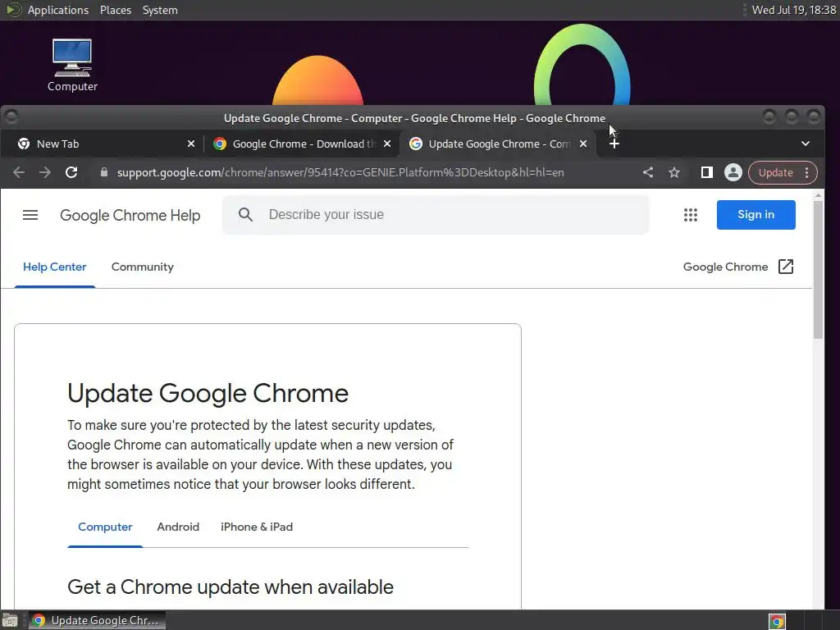Switch to Google Chrome Download tab
The image size is (840, 630).
302,144
